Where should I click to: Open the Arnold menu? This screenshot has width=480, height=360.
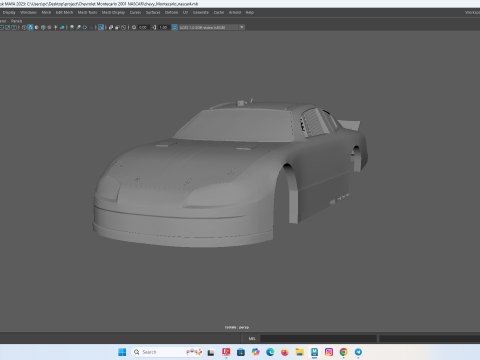tap(235, 12)
